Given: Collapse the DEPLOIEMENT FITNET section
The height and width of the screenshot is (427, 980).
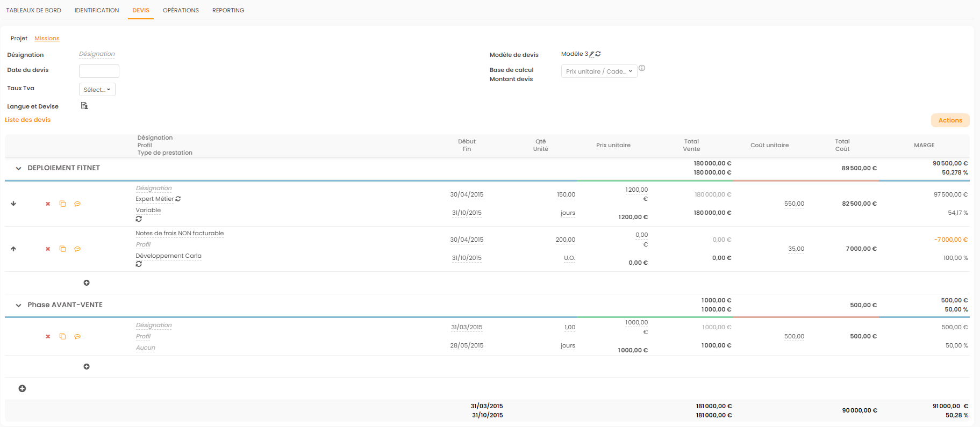Looking at the screenshot, I should [18, 169].
